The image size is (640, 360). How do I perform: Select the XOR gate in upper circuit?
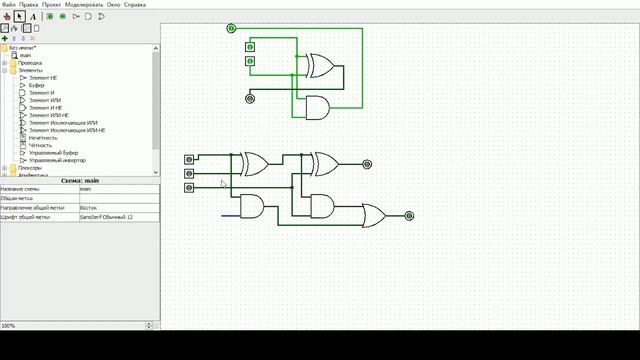[322, 66]
